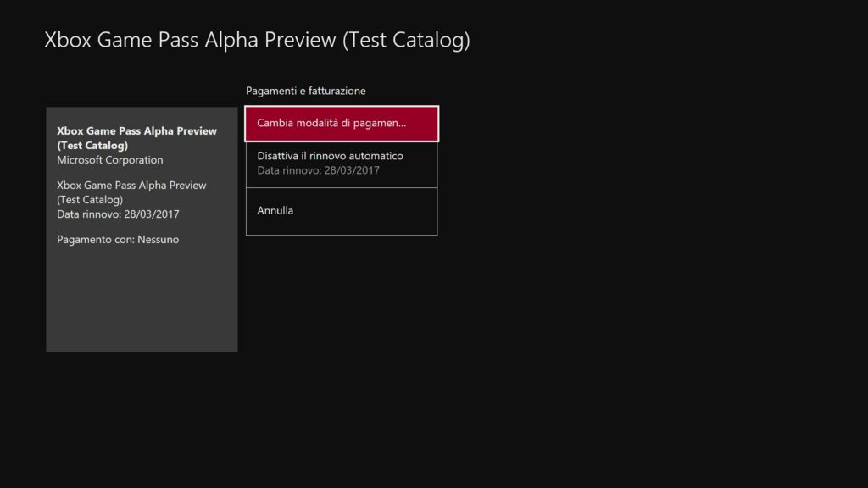868x488 pixels.
Task: Select the bold subscription name in info panel
Action: [x=136, y=138]
